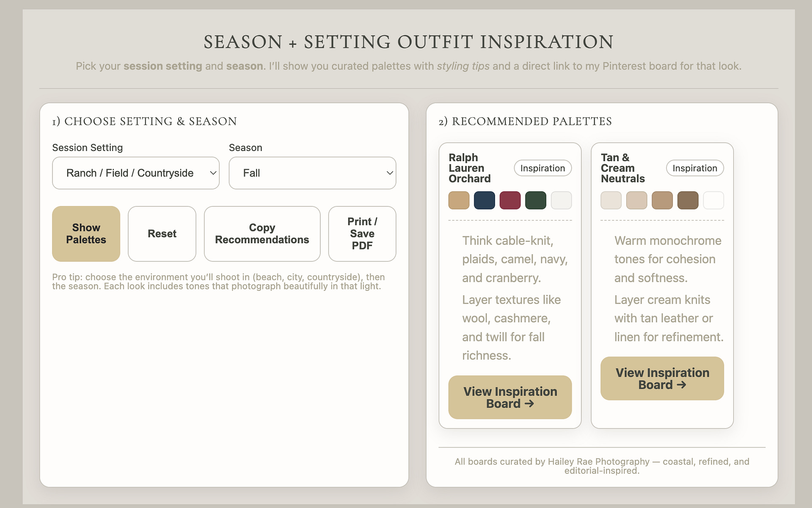Select the dark brown swatch in Tan & Cream Neutrals
812x508 pixels.
[687, 200]
